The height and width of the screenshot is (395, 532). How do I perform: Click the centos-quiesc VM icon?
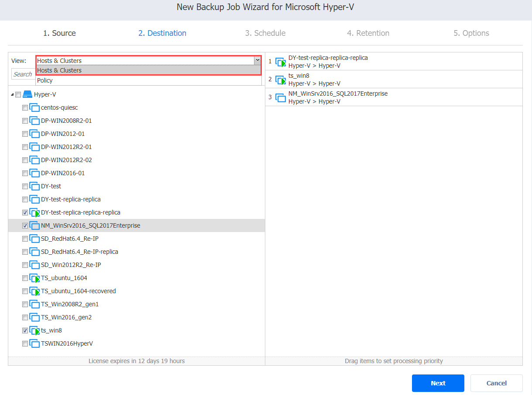tap(34, 107)
